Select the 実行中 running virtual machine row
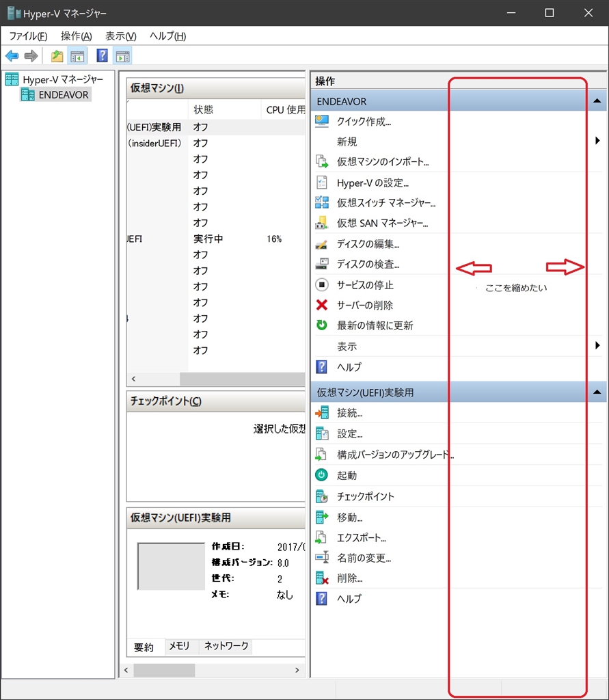609x700 pixels. coord(216,239)
